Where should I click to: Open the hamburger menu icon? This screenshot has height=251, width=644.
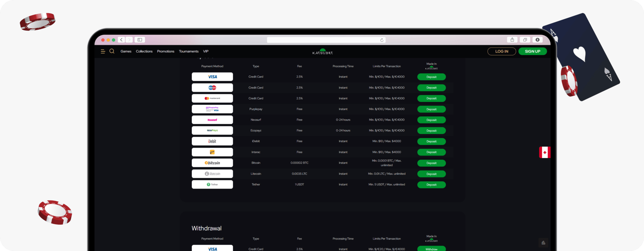click(103, 51)
